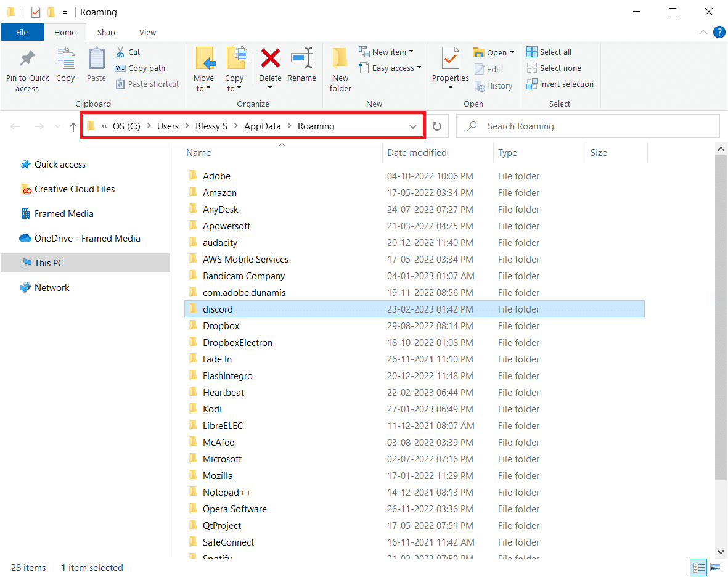Create a New folder
The width and height of the screenshot is (728, 577).
tap(340, 68)
